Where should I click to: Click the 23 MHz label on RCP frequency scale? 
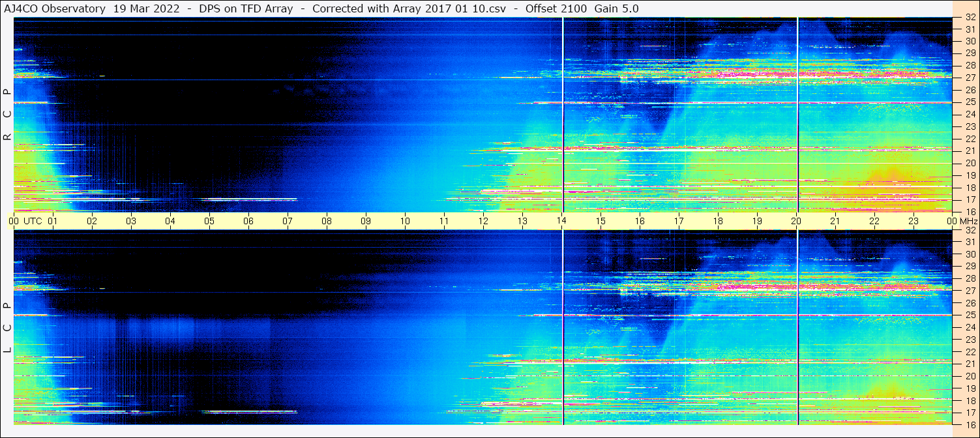[x=970, y=126]
